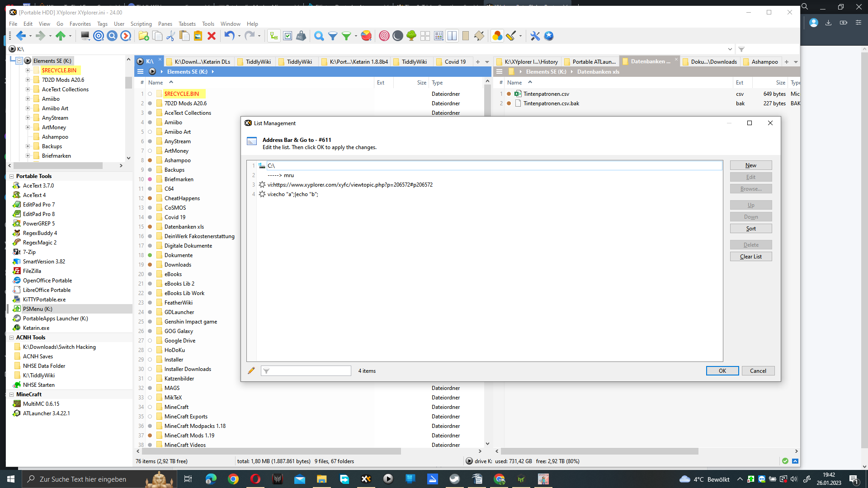Click the blue Visual Filter funnel icon
The width and height of the screenshot is (868, 488).
(x=333, y=36)
